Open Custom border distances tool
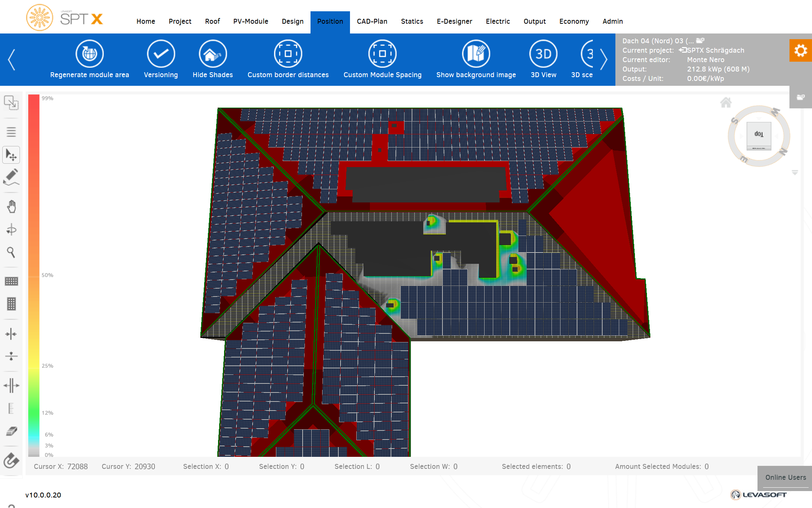Image resolution: width=812 pixels, height=508 pixels. coord(288,54)
